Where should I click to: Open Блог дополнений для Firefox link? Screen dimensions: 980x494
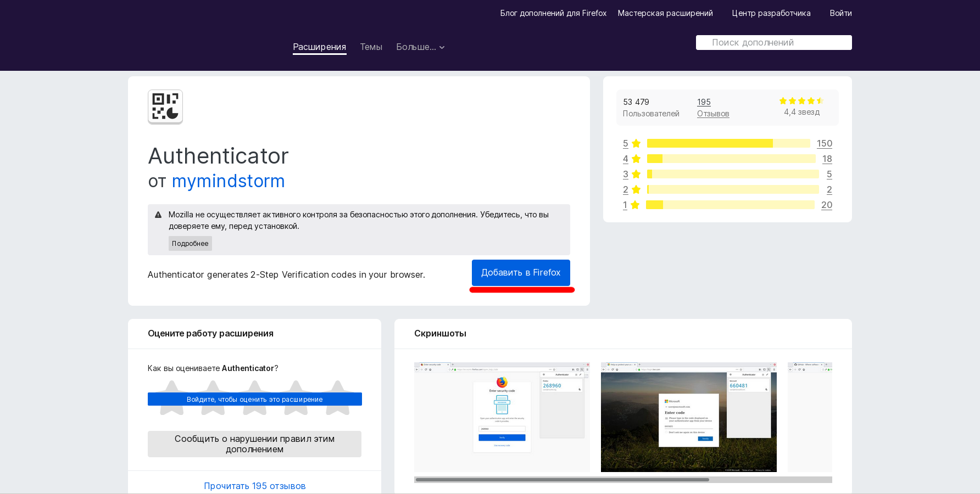coord(553,13)
